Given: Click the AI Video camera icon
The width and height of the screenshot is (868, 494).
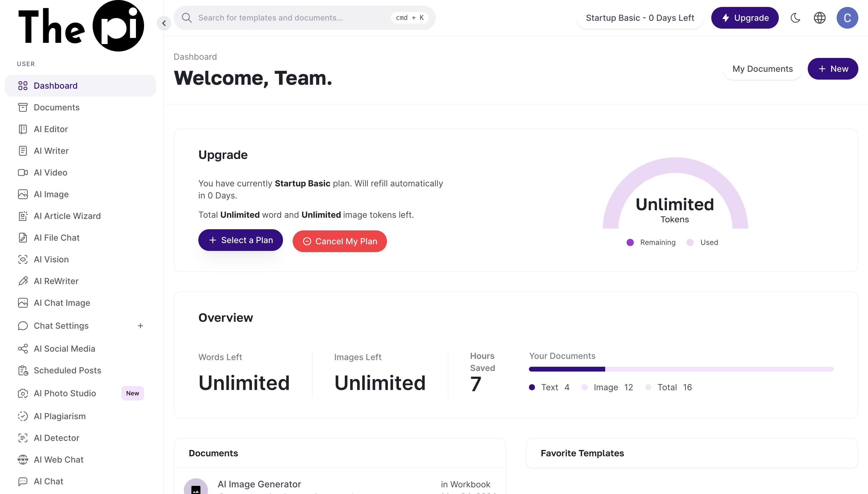Looking at the screenshot, I should coord(23,173).
